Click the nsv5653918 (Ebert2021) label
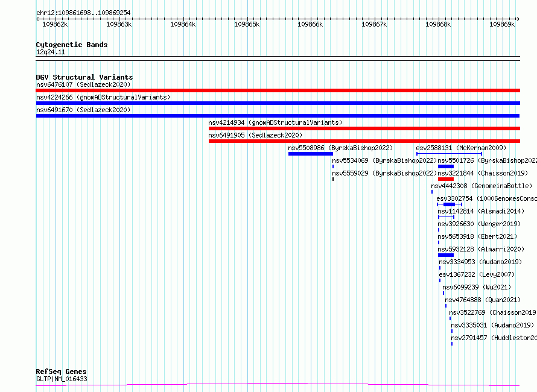Image resolution: width=537 pixels, height=392 pixels. [x=477, y=236]
